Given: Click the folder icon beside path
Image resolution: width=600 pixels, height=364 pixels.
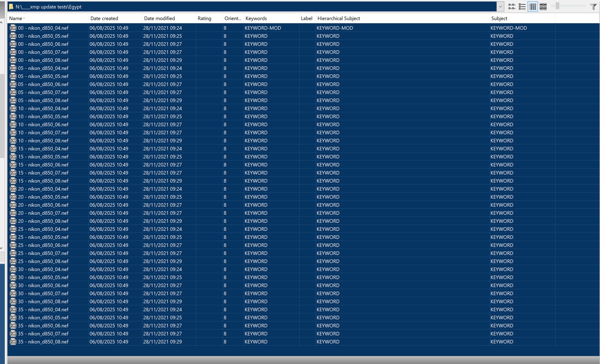Looking at the screenshot, I should pos(11,7).
